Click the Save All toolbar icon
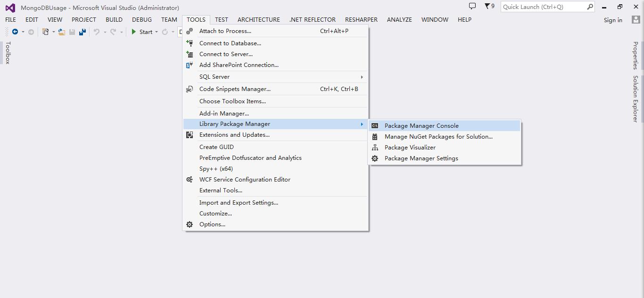Image resolution: width=644 pixels, height=298 pixels. pos(83,32)
